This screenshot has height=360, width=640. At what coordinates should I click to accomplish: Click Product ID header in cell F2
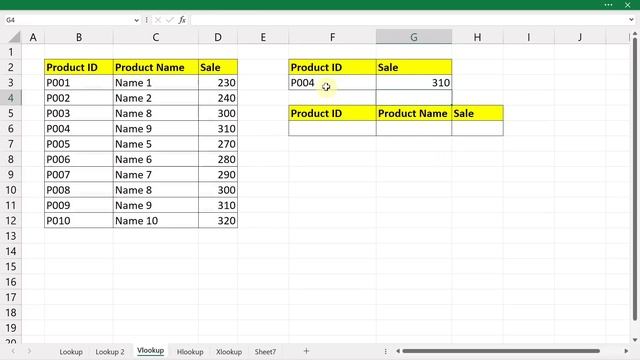tap(332, 67)
